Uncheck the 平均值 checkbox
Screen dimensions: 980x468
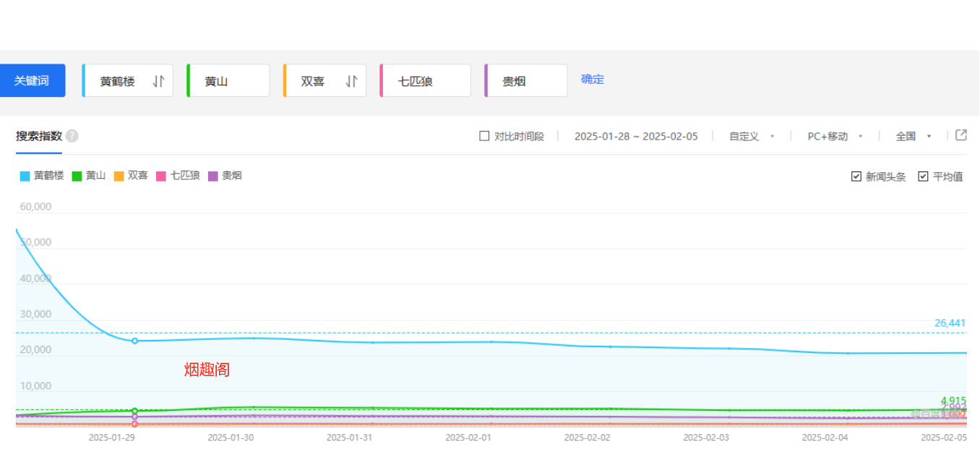click(923, 176)
